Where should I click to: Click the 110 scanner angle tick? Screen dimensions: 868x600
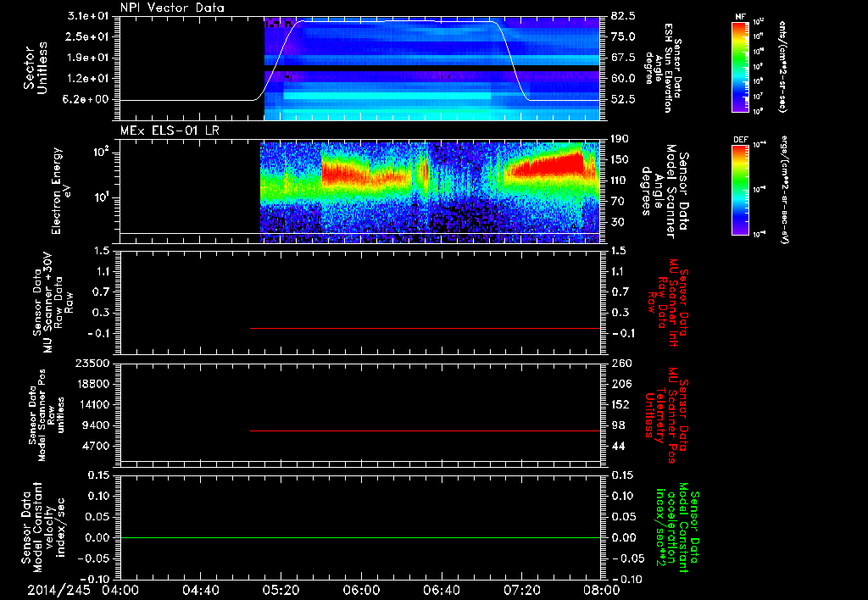point(620,181)
